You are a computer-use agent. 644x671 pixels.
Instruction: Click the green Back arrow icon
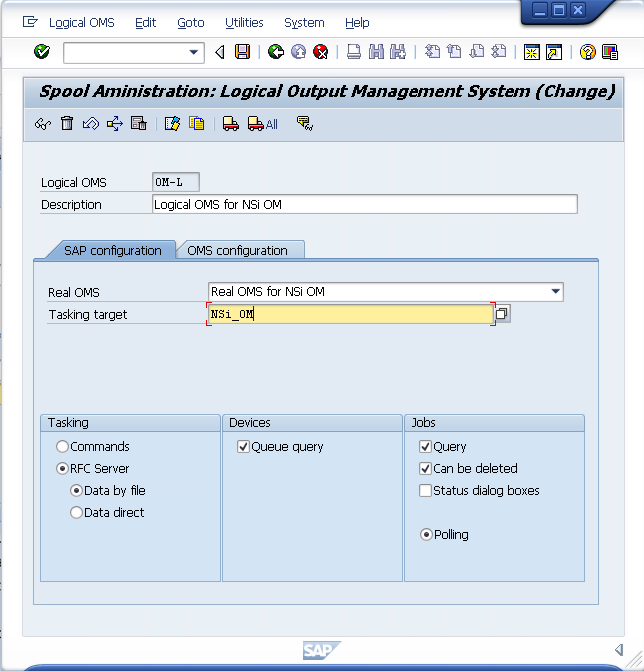coord(276,52)
